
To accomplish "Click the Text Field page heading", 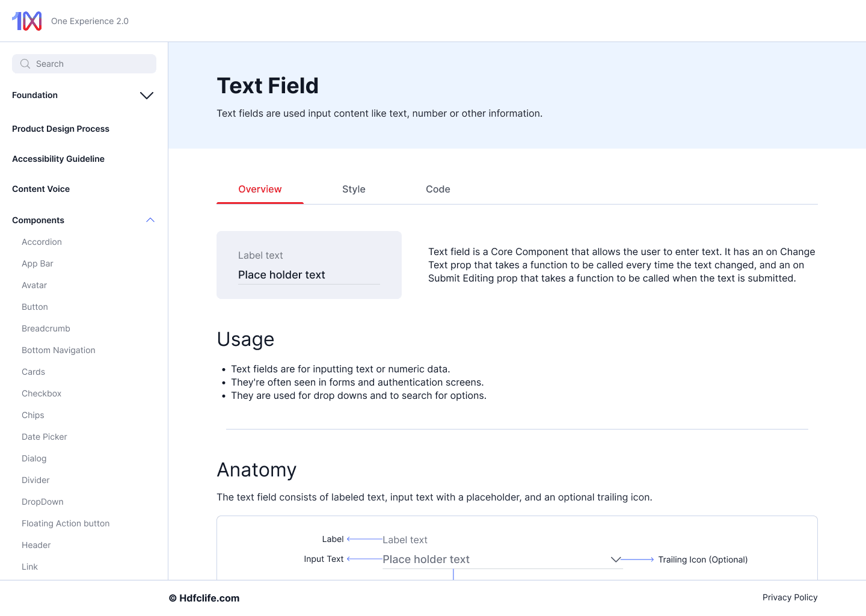I will tap(268, 85).
